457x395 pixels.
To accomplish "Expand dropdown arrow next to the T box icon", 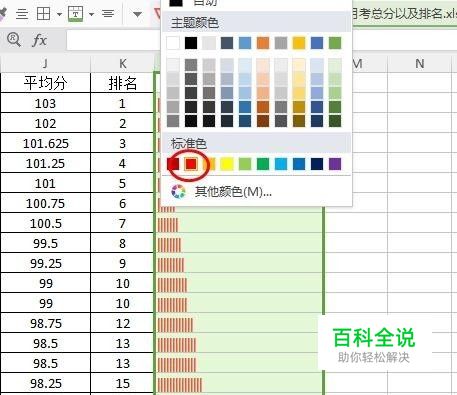I will click(x=91, y=14).
